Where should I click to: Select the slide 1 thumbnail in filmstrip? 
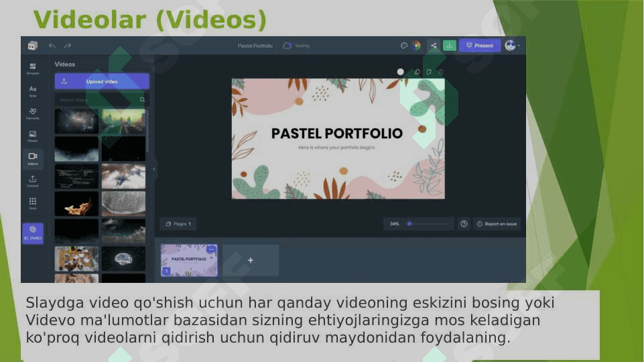(x=190, y=261)
